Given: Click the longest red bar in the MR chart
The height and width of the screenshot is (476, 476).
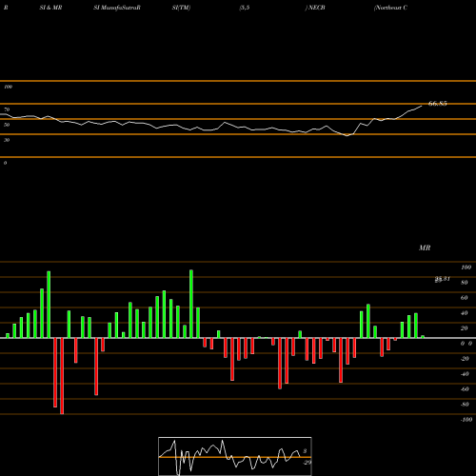Looking at the screenshot, I should [62, 376].
